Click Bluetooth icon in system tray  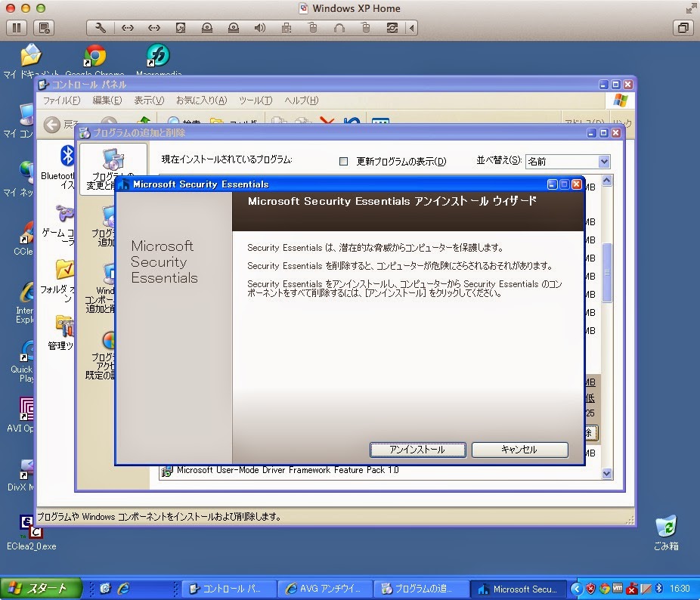click(x=659, y=589)
